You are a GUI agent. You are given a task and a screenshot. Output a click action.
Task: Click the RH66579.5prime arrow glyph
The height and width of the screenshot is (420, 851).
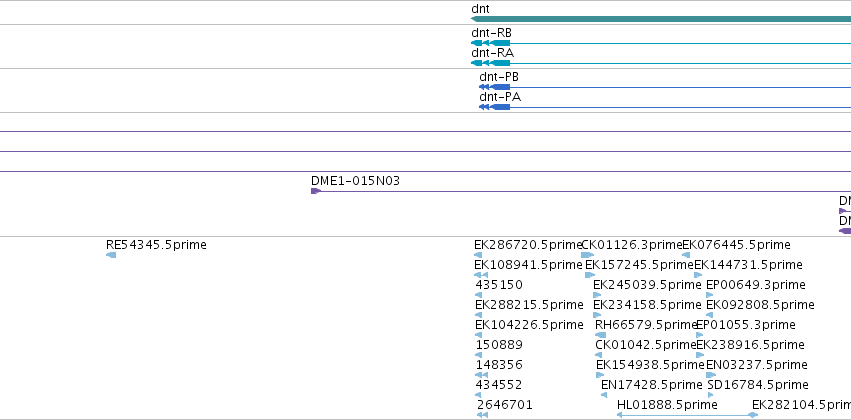(600, 335)
